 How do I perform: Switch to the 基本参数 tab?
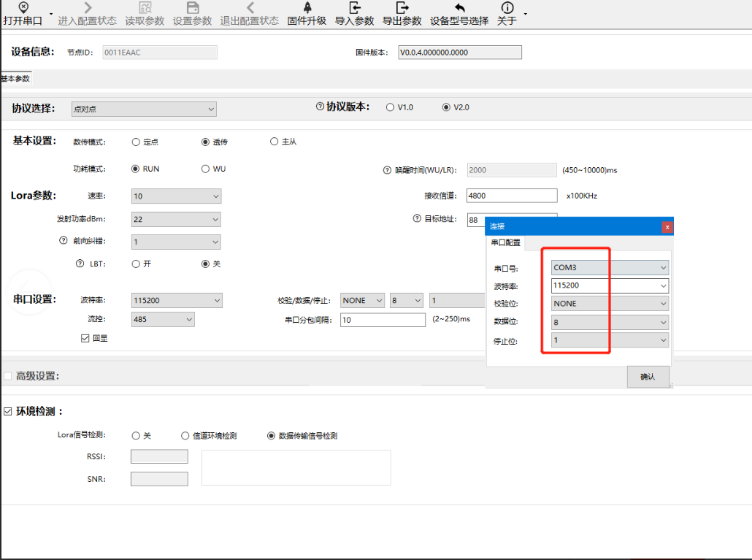pos(15,79)
